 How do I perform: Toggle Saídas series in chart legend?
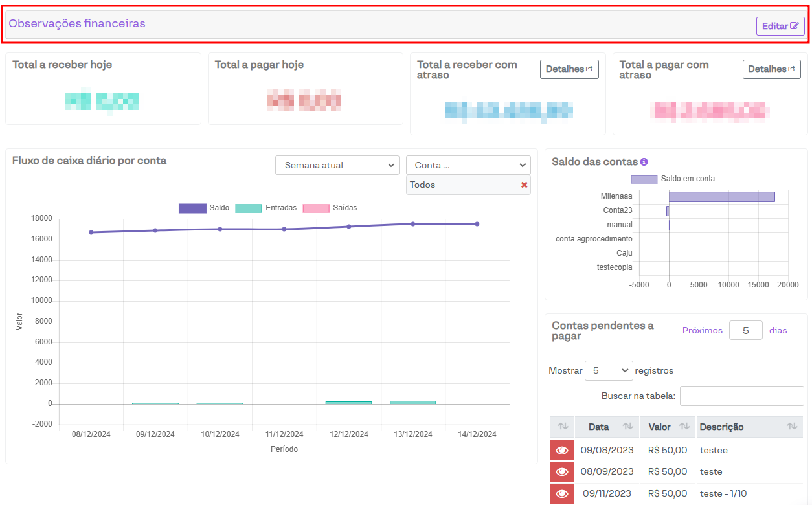point(330,208)
